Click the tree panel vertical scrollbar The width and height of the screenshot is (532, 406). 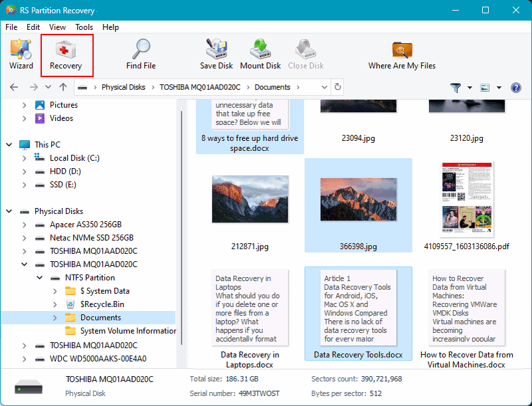[181, 227]
